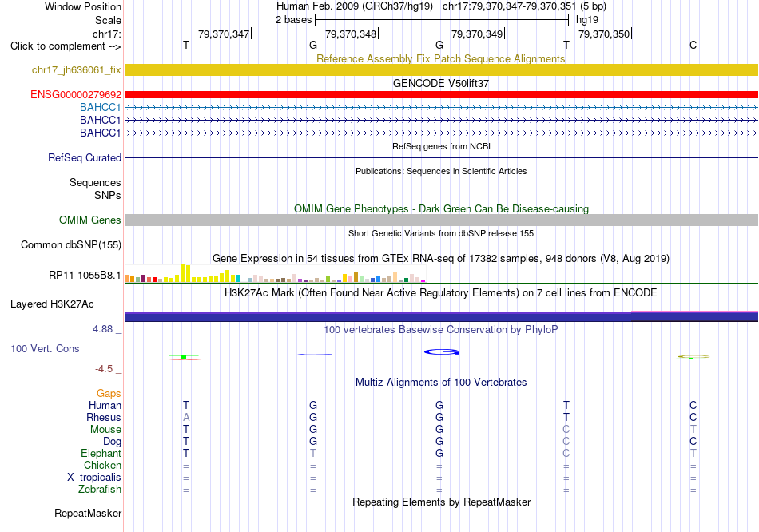Click the blue H3K27Ac signal band

click(x=441, y=316)
